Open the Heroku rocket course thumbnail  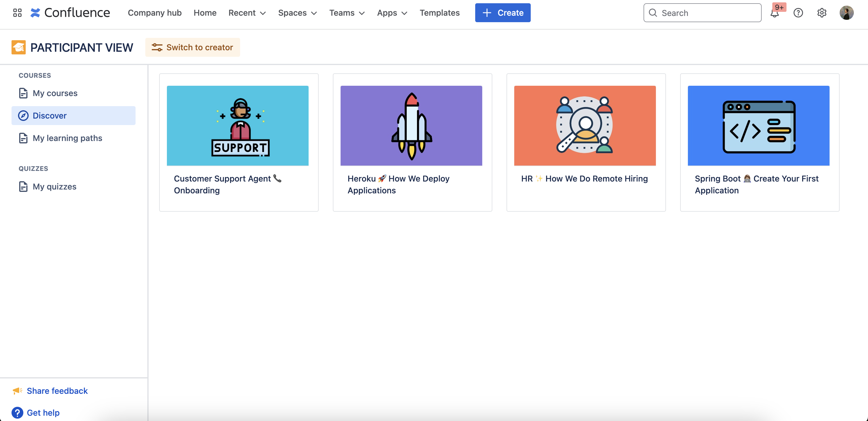pos(411,125)
